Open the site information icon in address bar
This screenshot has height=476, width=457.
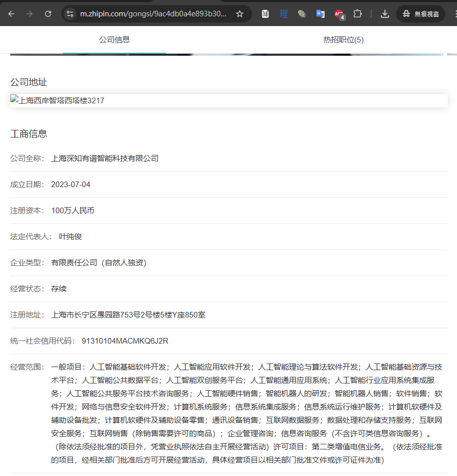pos(70,14)
